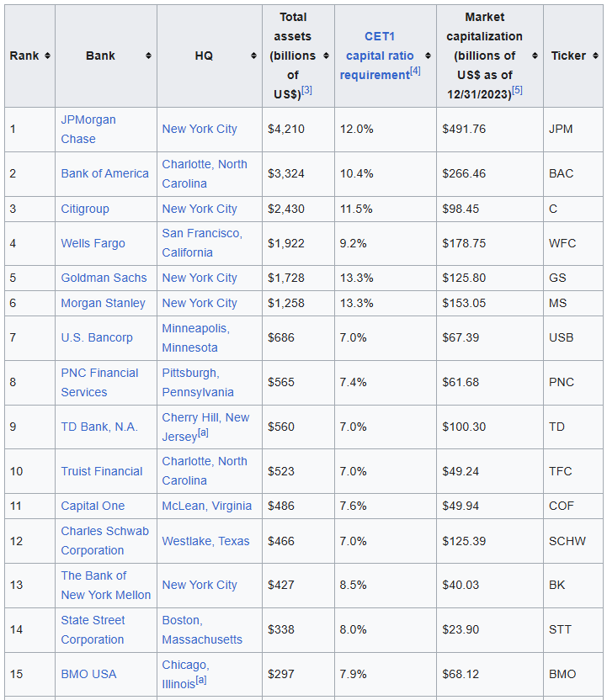Select the JPM ticker cell

(x=573, y=130)
